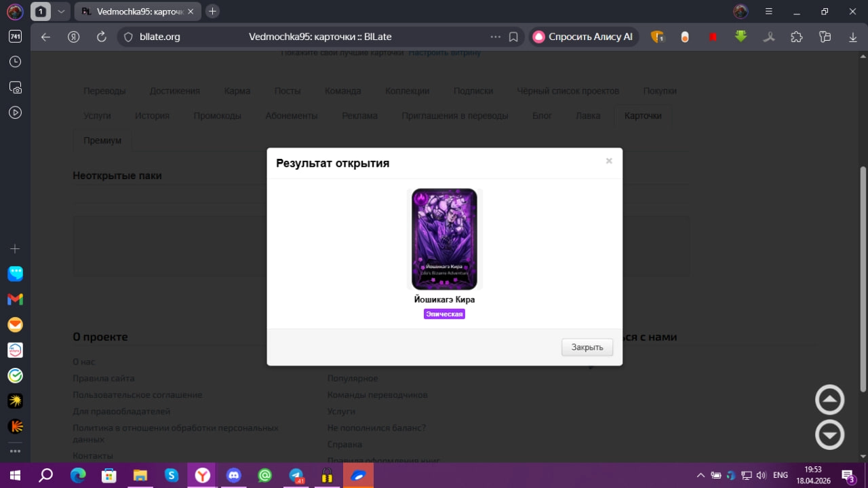Click the Закрыть button
The width and height of the screenshot is (868, 488).
pos(587,347)
